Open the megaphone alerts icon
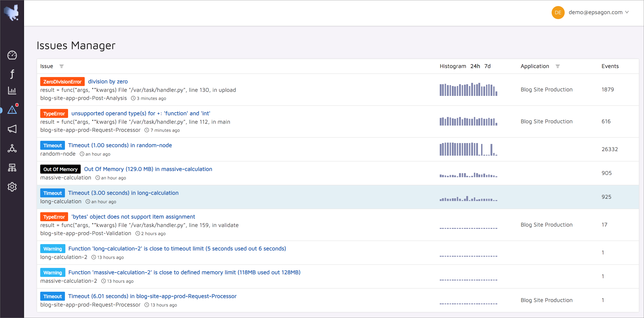This screenshot has width=644, height=318. tap(12, 129)
